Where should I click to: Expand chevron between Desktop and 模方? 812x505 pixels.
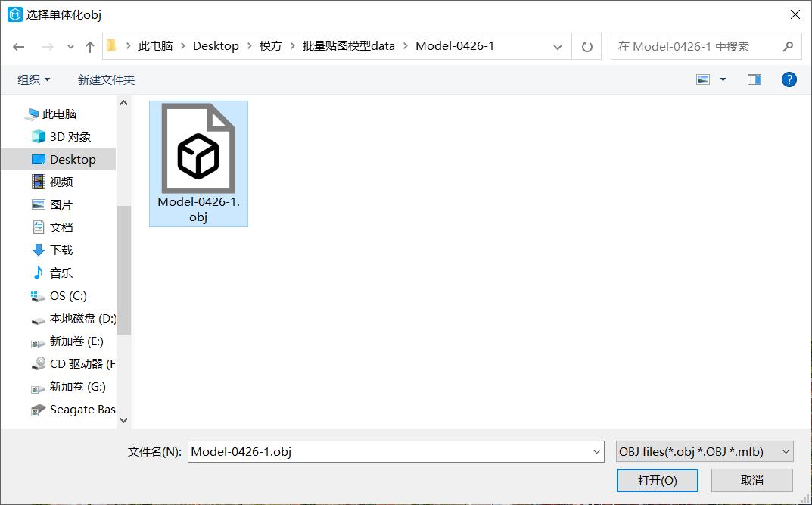tap(249, 46)
